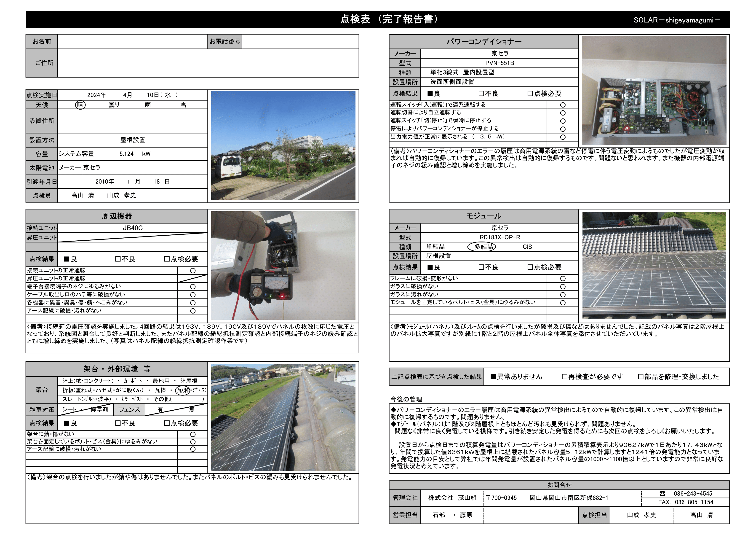Viewport: 756px width, 535px height.
Task: Open the power conditioner circuit board photo
Action: pos(654,91)
